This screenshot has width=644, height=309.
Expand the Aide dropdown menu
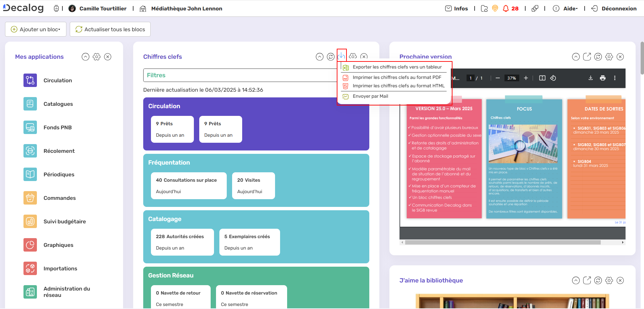point(570,8)
